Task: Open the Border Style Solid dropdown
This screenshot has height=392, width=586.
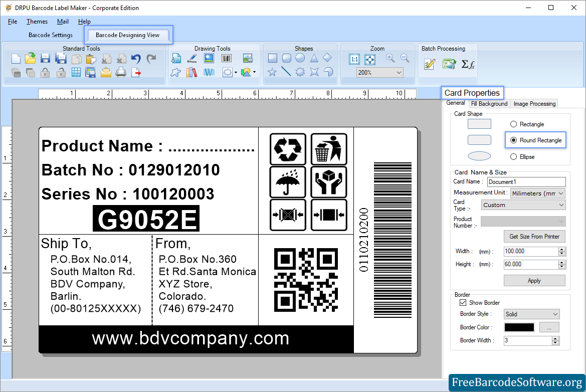Action: [532, 314]
